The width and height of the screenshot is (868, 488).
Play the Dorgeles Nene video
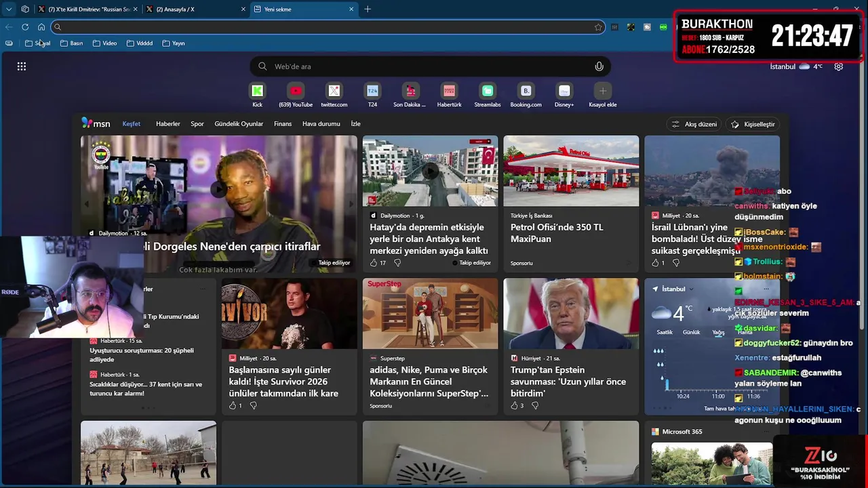[x=218, y=189]
